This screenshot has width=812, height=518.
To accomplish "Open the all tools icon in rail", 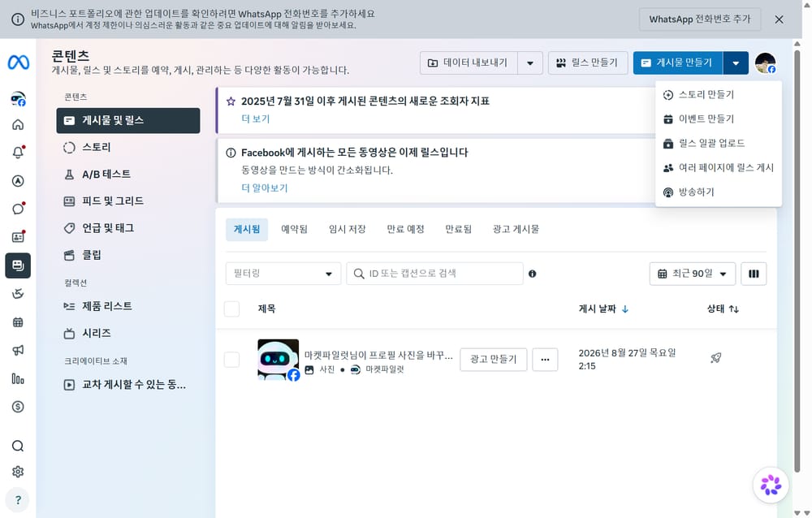I will 18,294.
